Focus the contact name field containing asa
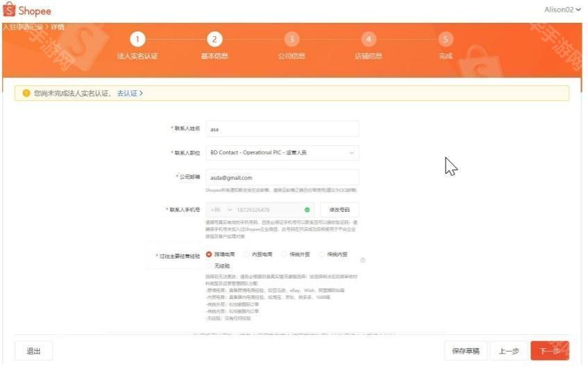 (282, 129)
